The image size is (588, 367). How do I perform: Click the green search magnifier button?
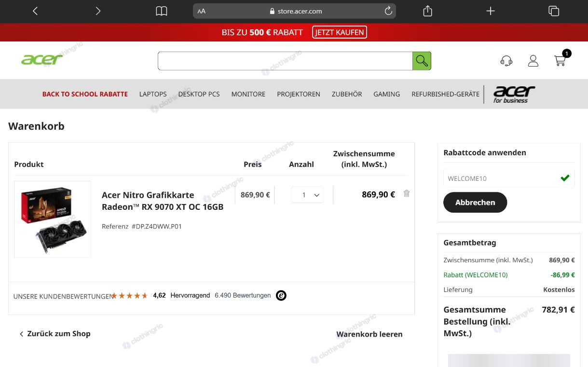point(422,61)
